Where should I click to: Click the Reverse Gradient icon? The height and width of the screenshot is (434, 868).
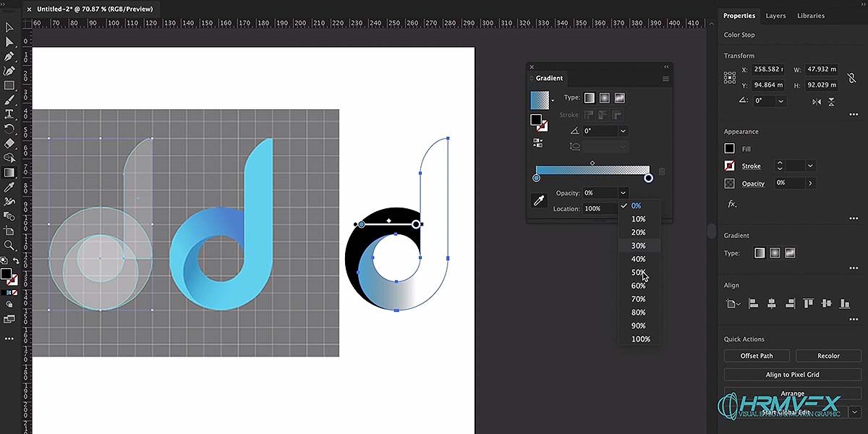538,143
